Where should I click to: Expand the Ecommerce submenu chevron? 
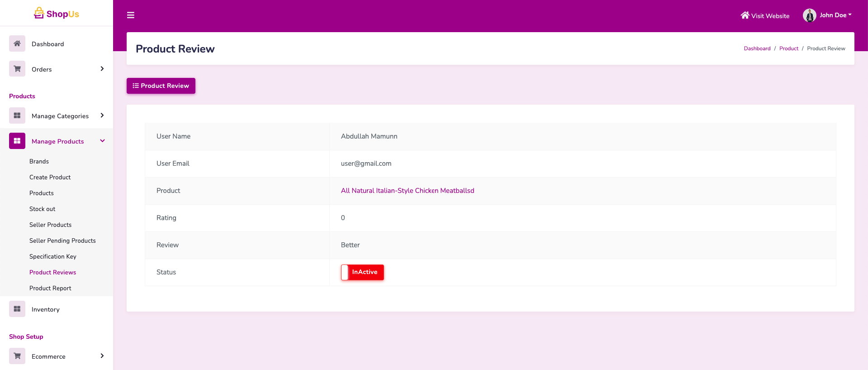pyautogui.click(x=102, y=356)
